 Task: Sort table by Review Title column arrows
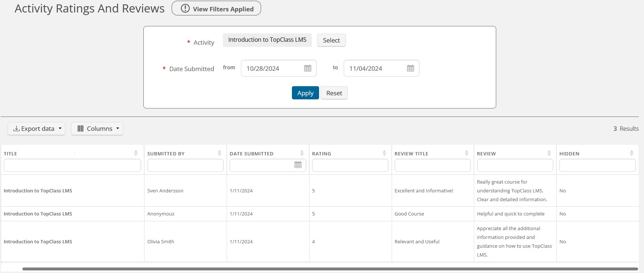pos(466,153)
